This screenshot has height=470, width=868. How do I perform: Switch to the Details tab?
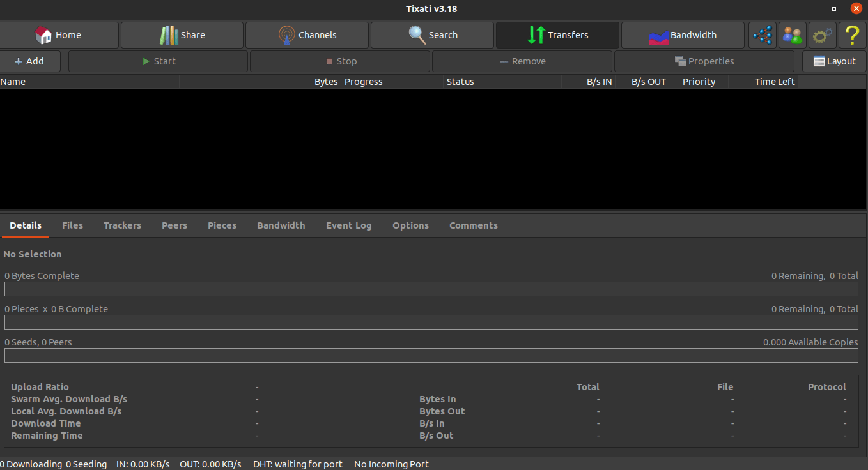pos(26,225)
